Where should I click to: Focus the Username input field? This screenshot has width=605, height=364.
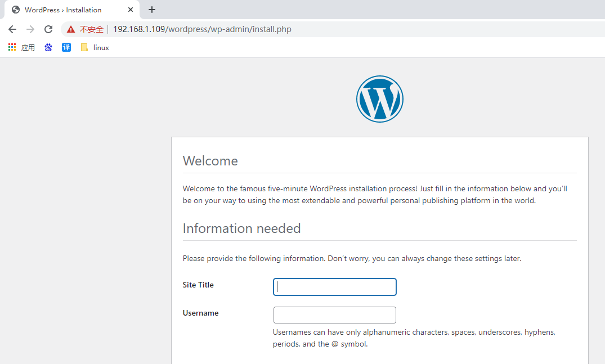click(334, 315)
